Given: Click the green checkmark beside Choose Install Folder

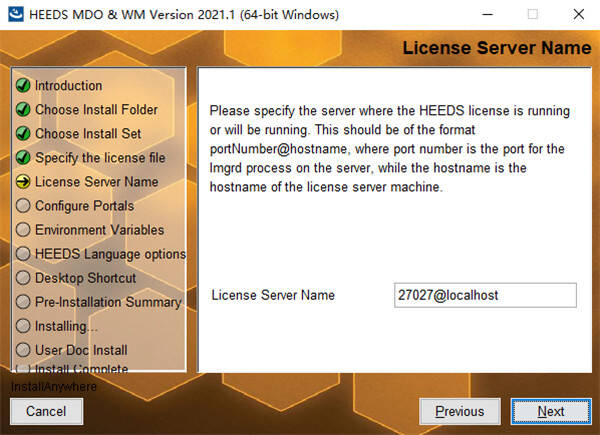Looking at the screenshot, I should (x=22, y=110).
